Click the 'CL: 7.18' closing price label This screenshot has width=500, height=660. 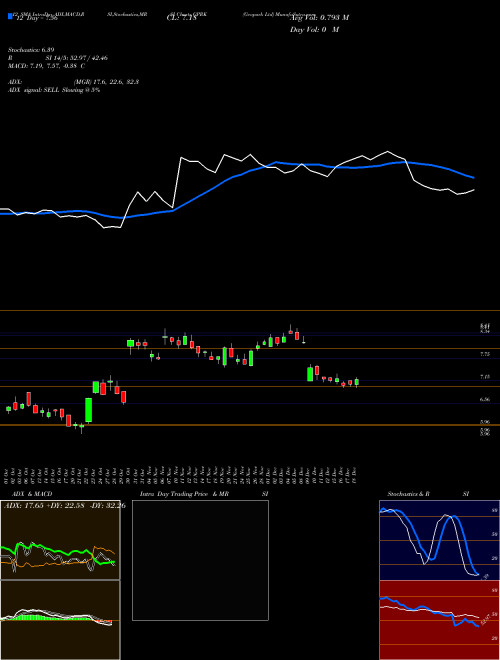181,18
